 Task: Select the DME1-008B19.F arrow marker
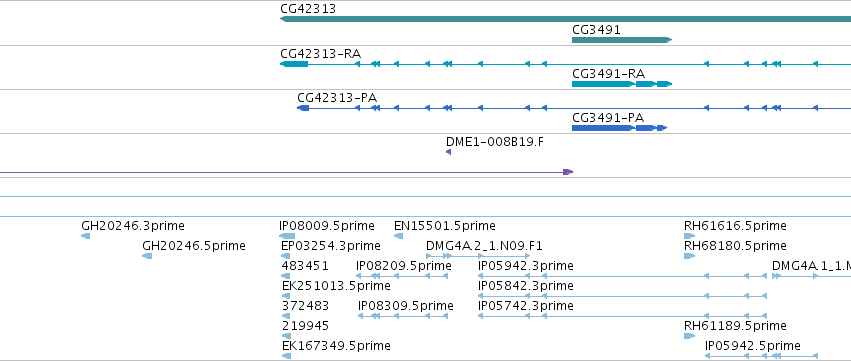pos(448,152)
